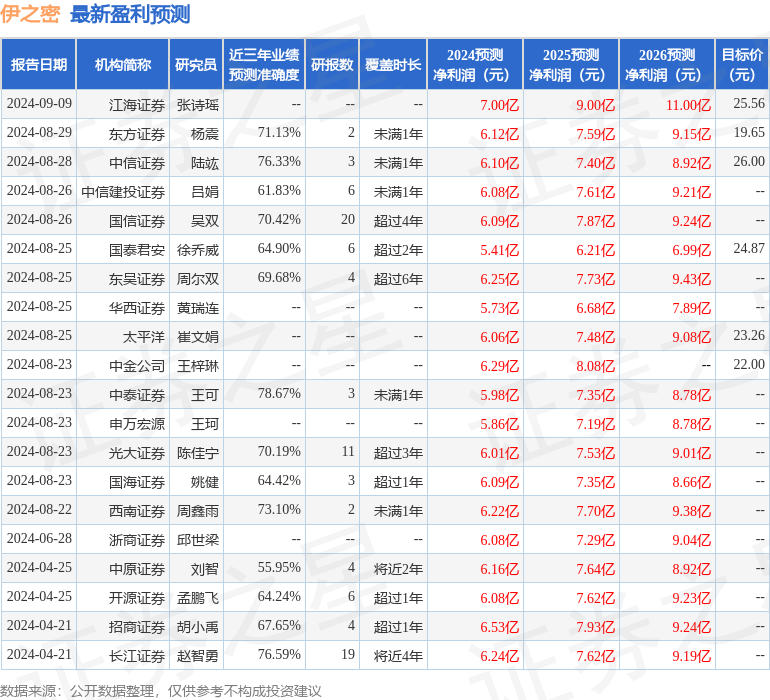Click accuracy value 64.42%
This screenshot has width=770, height=700.
pyautogui.click(x=279, y=480)
